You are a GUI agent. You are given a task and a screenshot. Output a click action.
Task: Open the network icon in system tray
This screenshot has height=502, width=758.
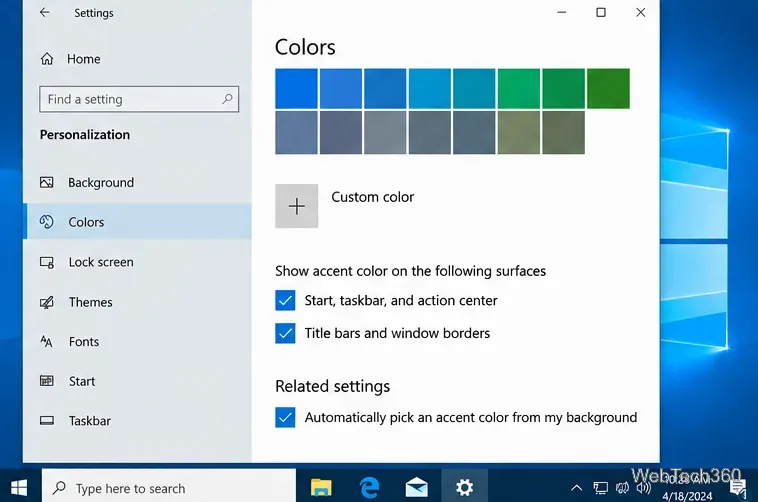(600, 488)
